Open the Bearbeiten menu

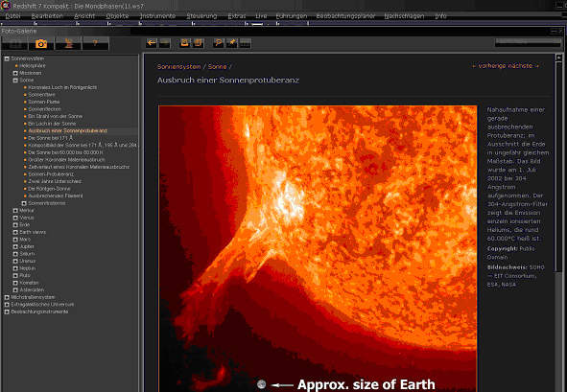pos(47,16)
